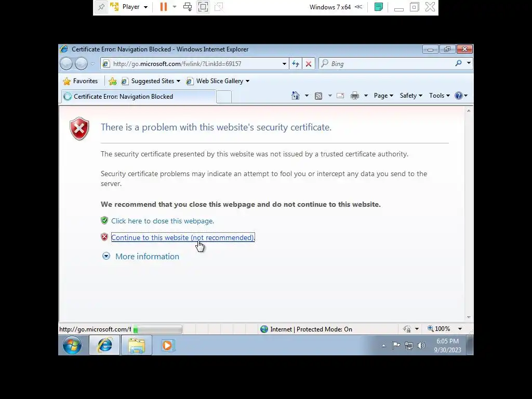
Task: Click the page scrollbar up arrow
Action: pyautogui.click(x=469, y=111)
